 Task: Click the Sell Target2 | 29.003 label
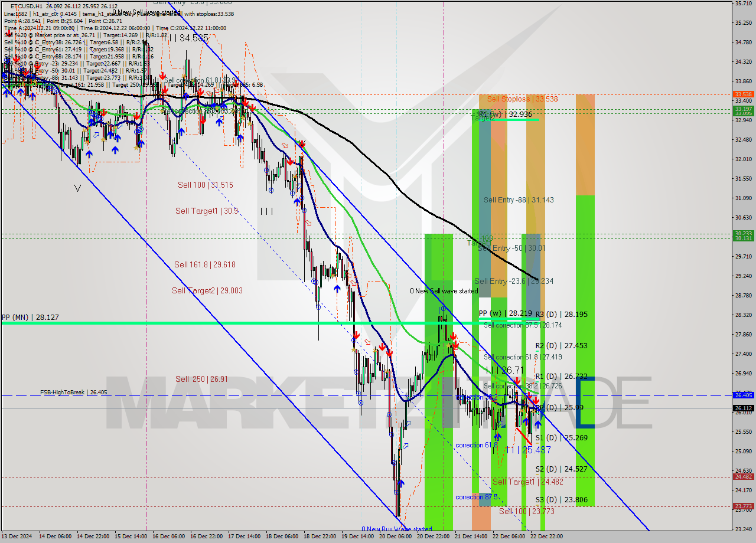pyautogui.click(x=207, y=290)
